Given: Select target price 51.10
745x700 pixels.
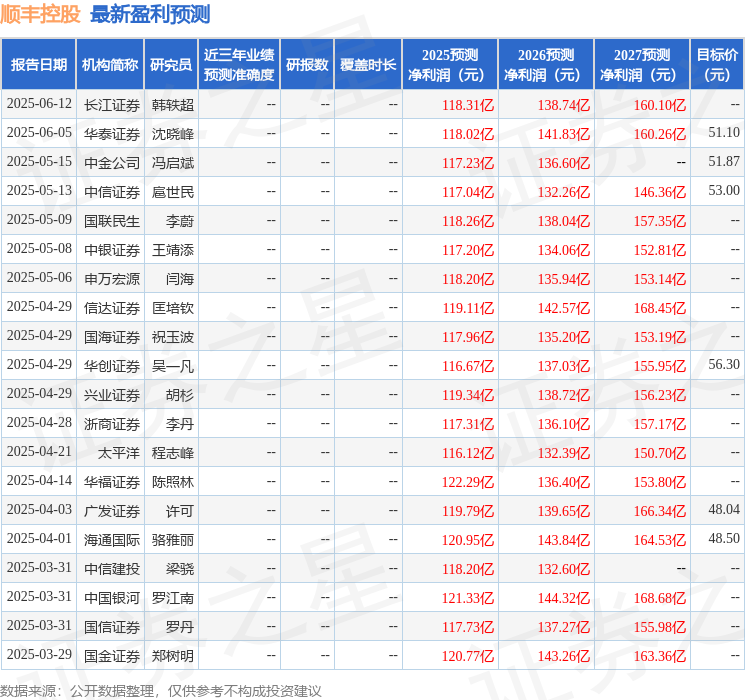Looking at the screenshot, I should click(724, 133).
